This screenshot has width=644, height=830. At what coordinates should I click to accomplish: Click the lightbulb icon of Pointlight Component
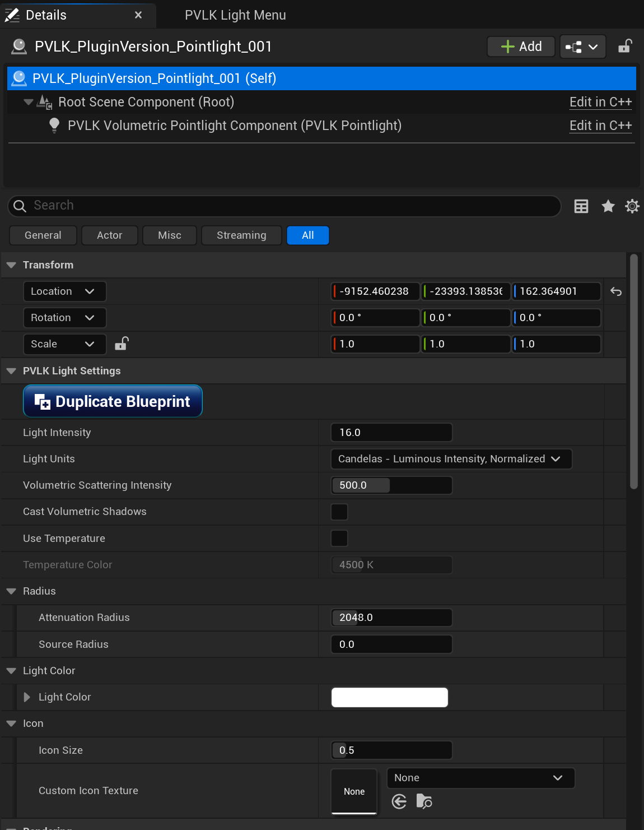[54, 125]
